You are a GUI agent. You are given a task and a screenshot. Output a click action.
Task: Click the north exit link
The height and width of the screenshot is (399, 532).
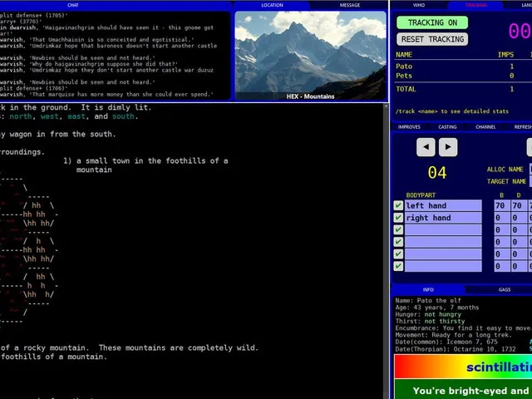pos(21,116)
